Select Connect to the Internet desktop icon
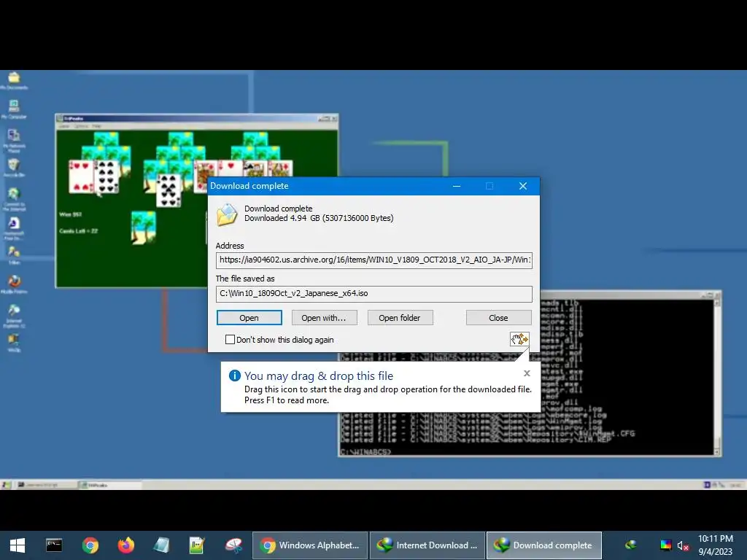747x560 pixels. coord(14,199)
